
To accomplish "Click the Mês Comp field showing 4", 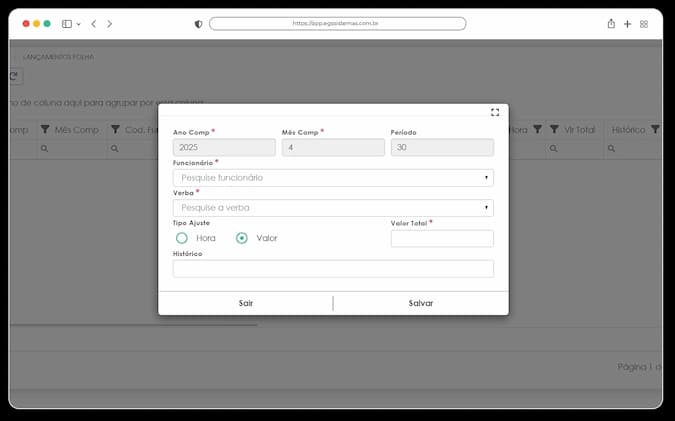I will [333, 147].
